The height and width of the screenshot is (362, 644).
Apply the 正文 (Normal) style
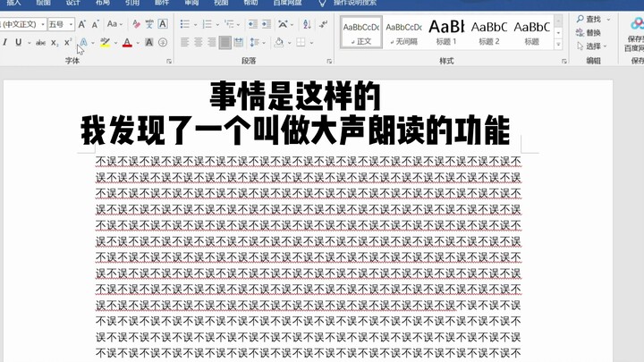pyautogui.click(x=361, y=32)
